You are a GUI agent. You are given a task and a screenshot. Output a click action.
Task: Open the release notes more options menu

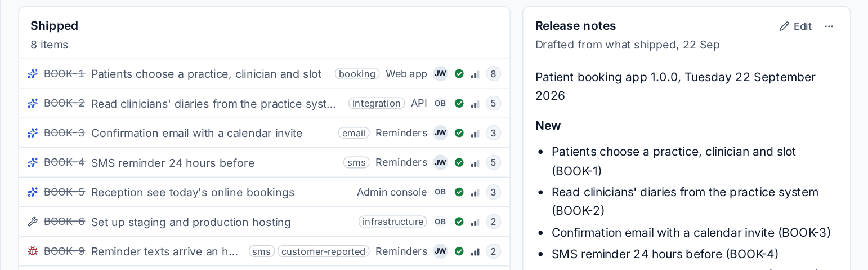(x=829, y=26)
